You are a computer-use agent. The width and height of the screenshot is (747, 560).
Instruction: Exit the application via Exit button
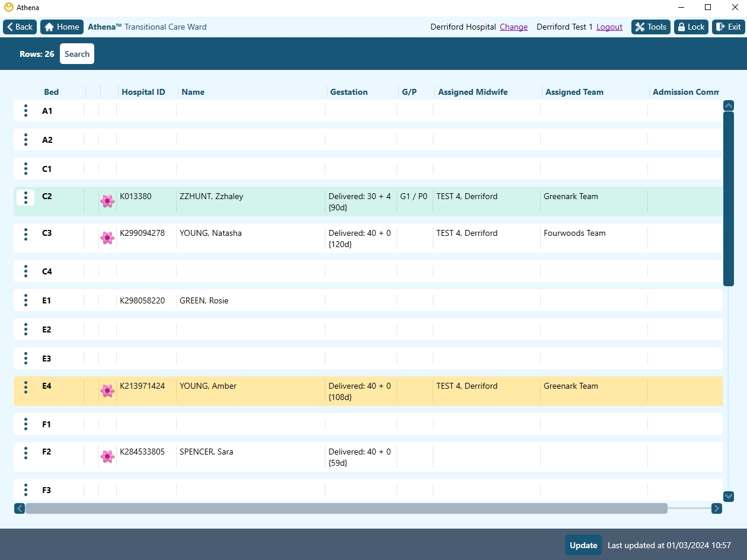click(728, 27)
